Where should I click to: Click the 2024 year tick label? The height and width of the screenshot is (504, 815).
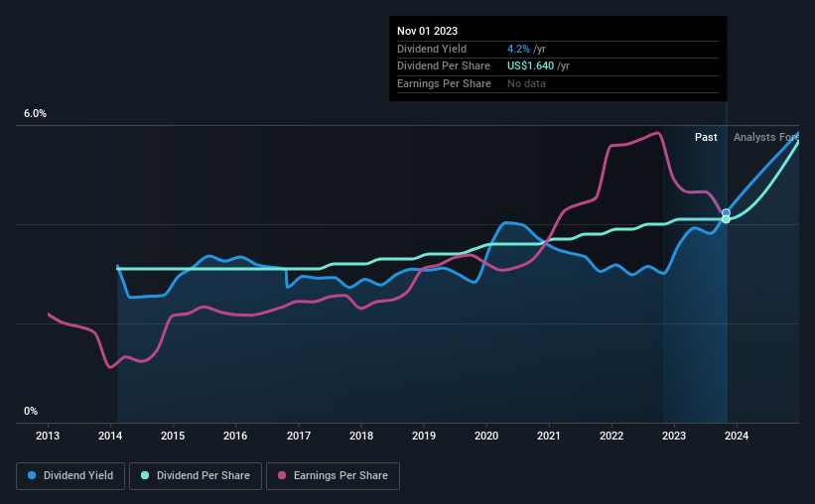click(737, 436)
